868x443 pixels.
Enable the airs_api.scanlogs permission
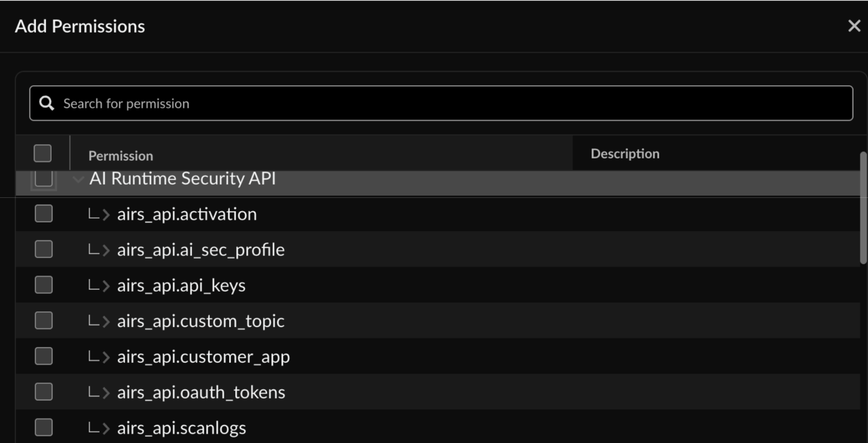pos(43,426)
